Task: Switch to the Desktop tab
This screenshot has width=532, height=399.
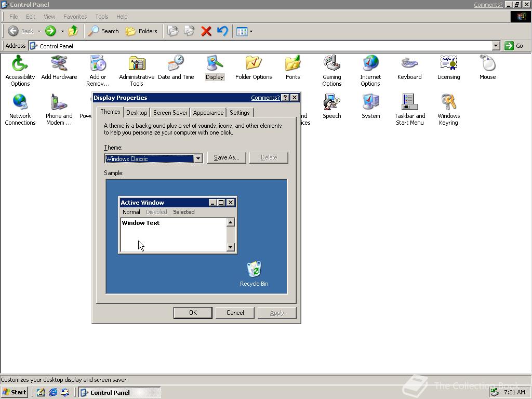Action: pos(137,113)
